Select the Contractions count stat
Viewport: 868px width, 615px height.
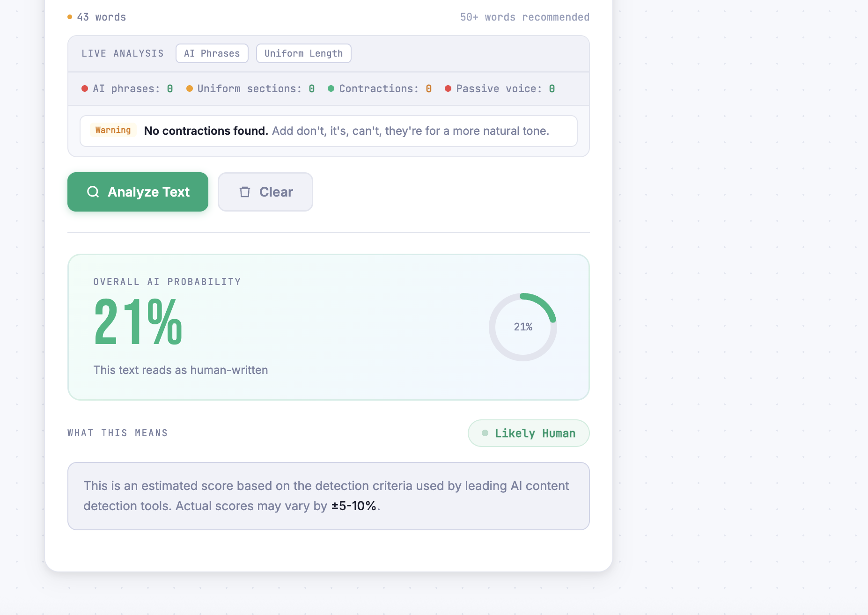pos(380,89)
